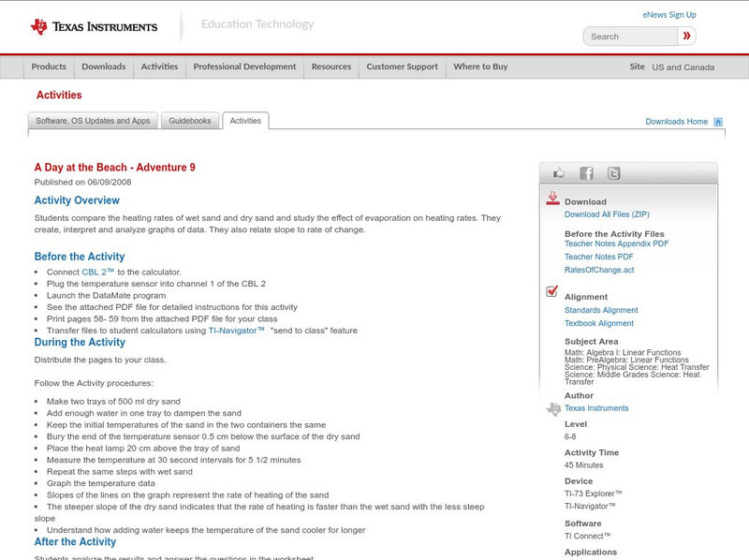
Task: Click the red Activities section heading
Action: (59, 96)
